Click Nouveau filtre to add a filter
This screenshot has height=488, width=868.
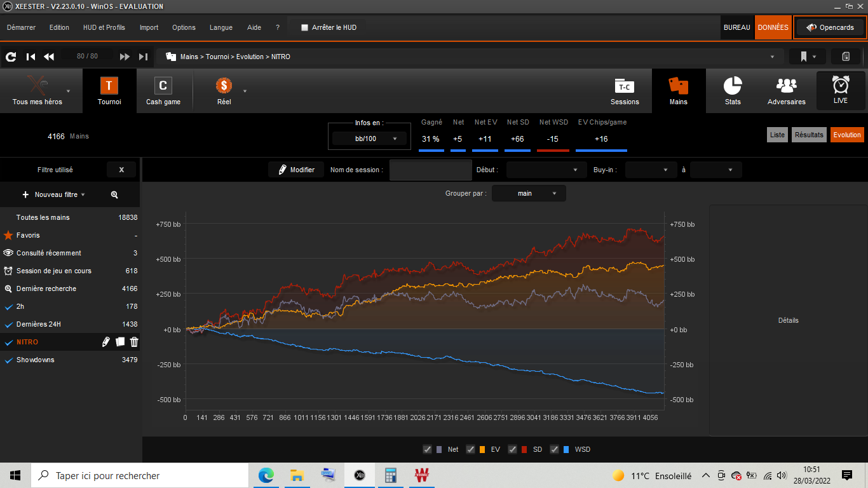54,194
